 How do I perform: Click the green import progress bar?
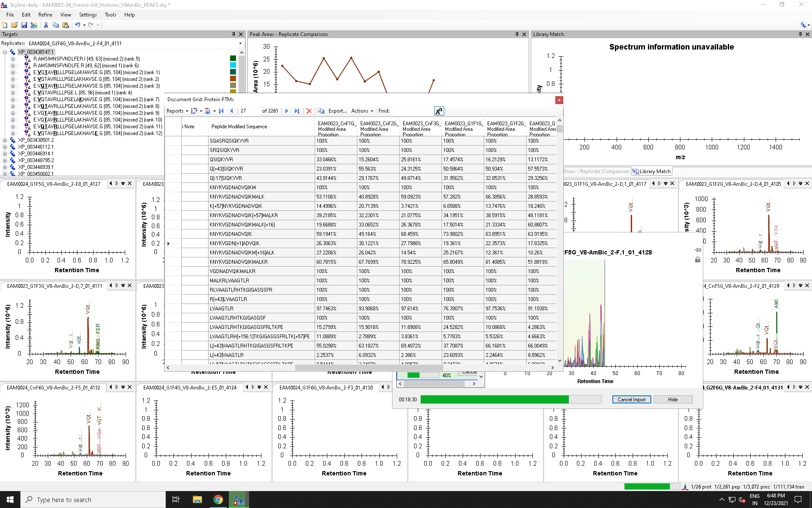[x=494, y=400]
